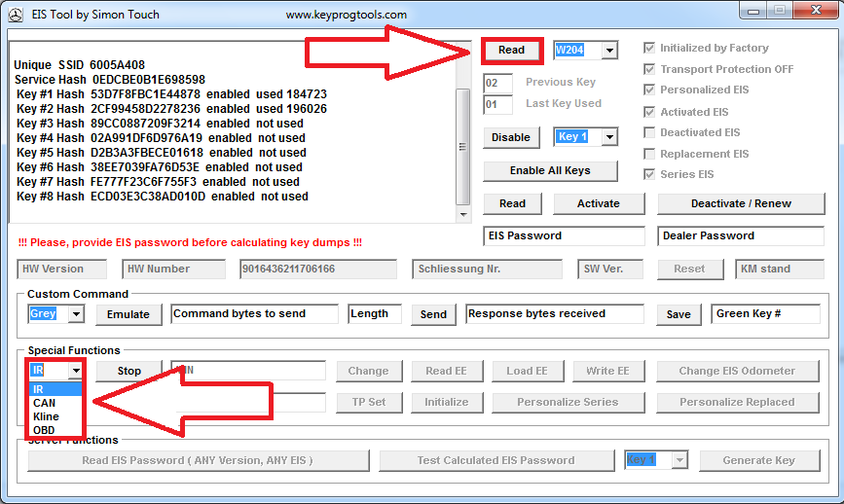Click the Previous Key field showing 02

497,83
